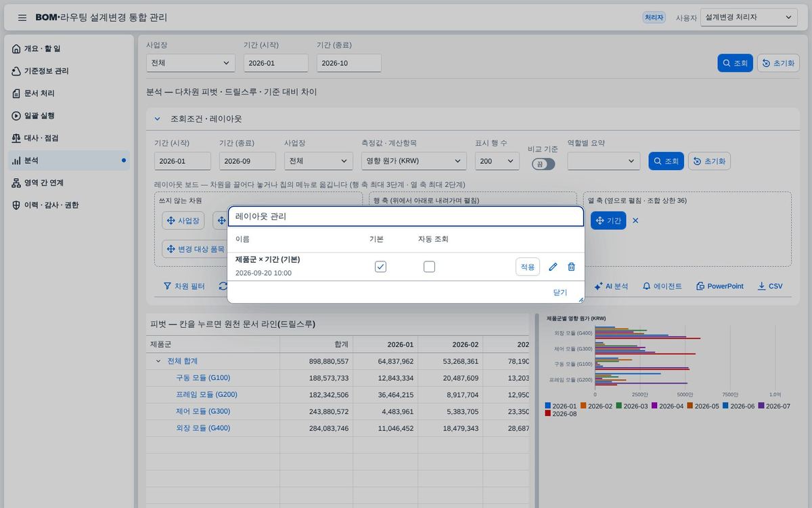
Task: Click cell 12,843,334 in 구동 모듈 row
Action: point(385,378)
